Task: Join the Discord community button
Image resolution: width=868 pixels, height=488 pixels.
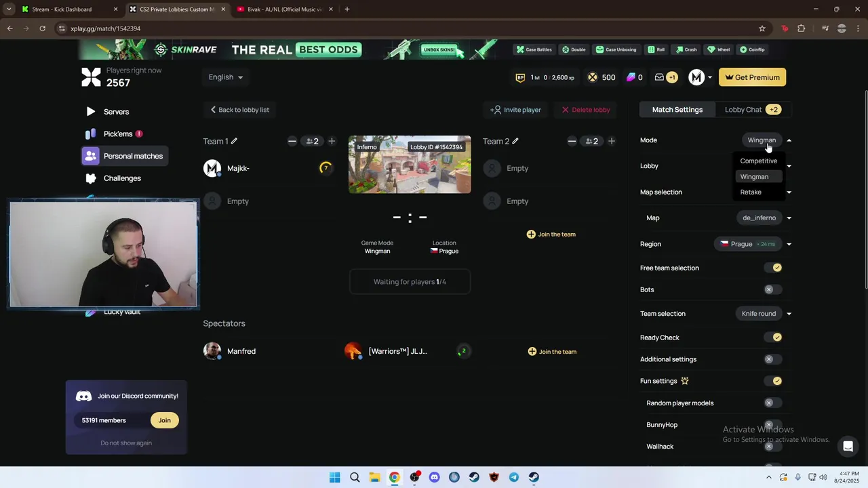Action: pos(165,420)
